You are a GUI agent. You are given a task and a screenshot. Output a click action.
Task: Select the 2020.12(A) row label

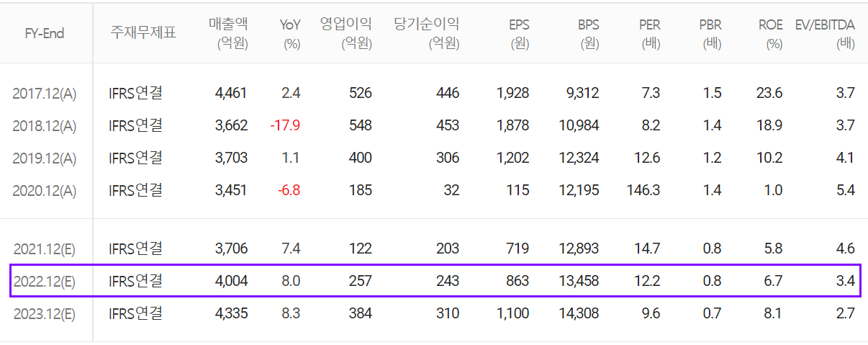point(44,191)
